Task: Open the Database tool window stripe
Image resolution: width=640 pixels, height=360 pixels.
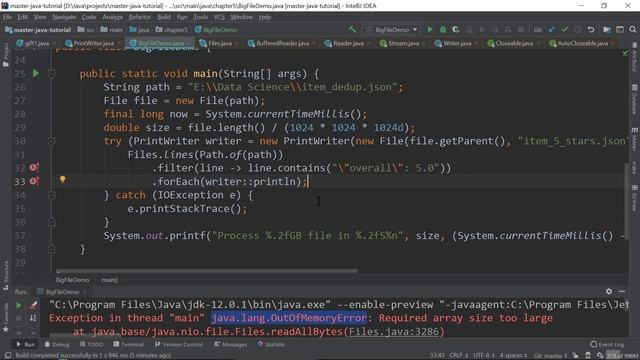Action: [x=635, y=99]
